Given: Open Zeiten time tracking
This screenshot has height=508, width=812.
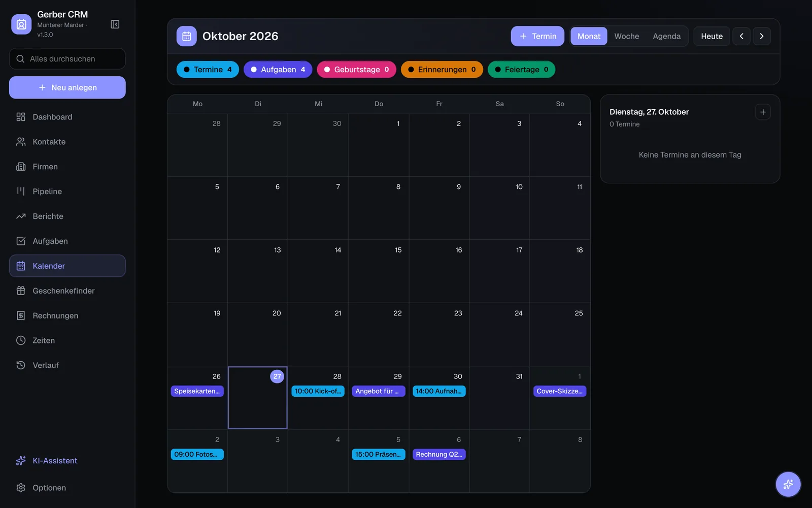Looking at the screenshot, I should pyautogui.click(x=67, y=340).
